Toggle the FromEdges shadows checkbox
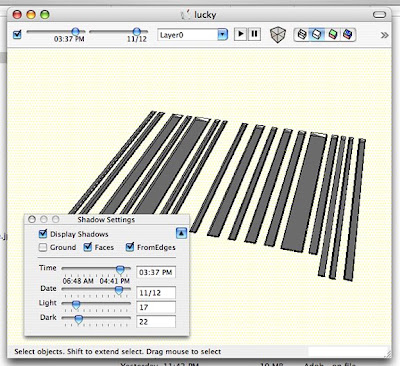 point(130,247)
